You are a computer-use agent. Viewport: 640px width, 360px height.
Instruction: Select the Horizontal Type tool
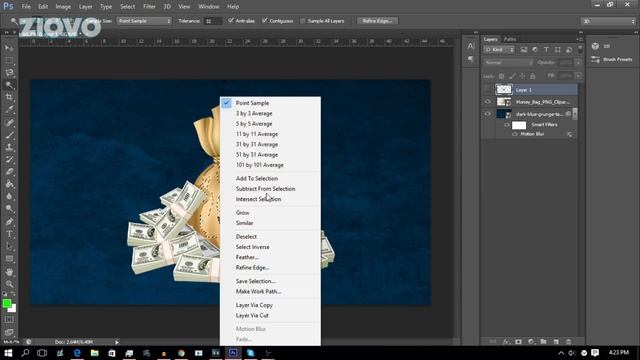pyautogui.click(x=9, y=234)
